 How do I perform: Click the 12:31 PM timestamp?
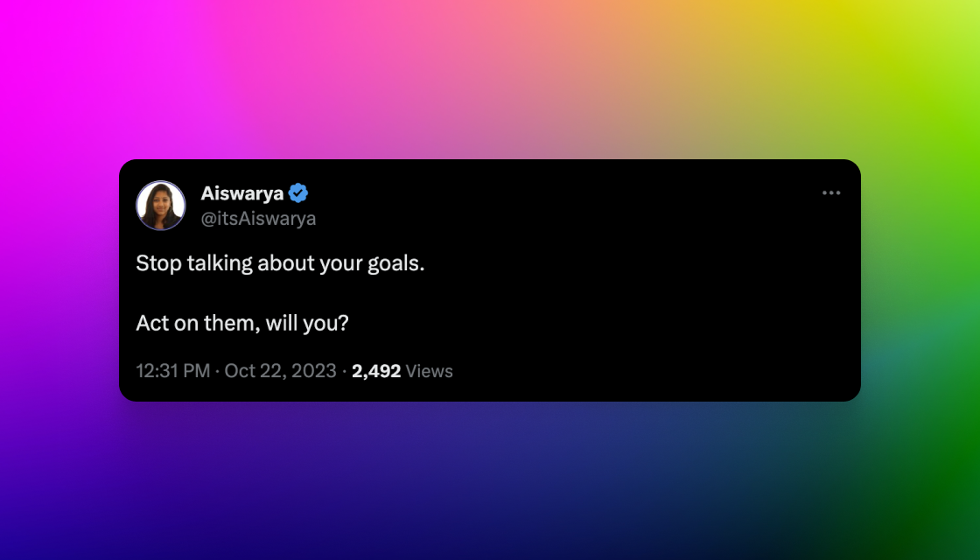[173, 371]
